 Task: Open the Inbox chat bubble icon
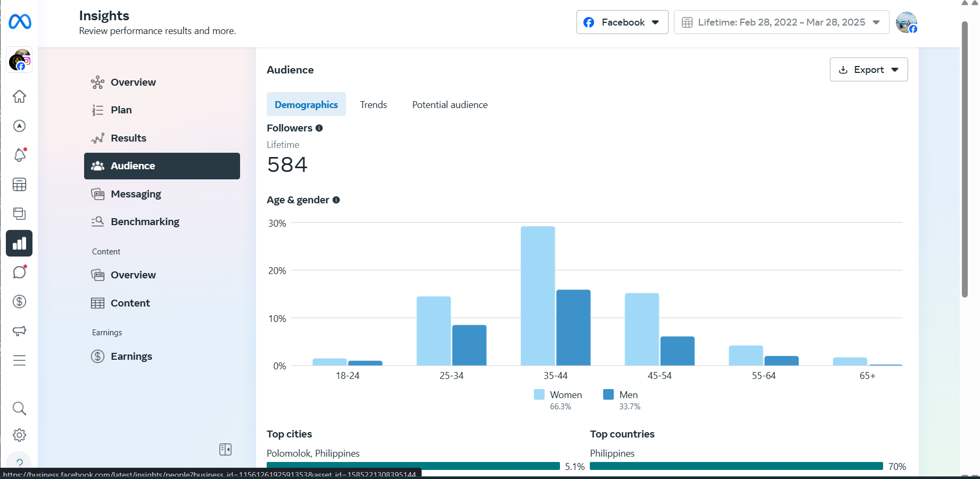[19, 272]
